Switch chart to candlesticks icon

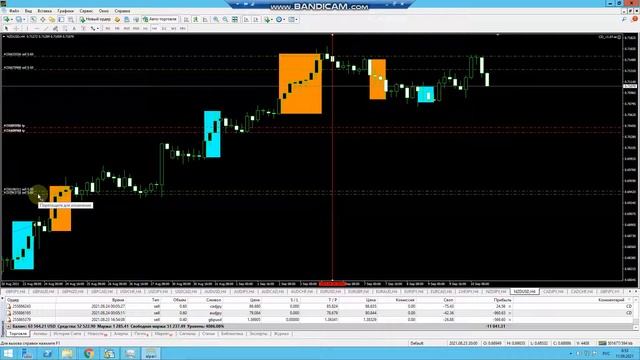(x=196, y=19)
